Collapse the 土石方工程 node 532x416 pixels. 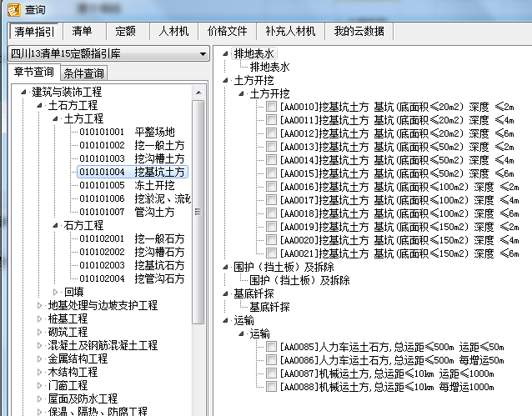[39, 106]
